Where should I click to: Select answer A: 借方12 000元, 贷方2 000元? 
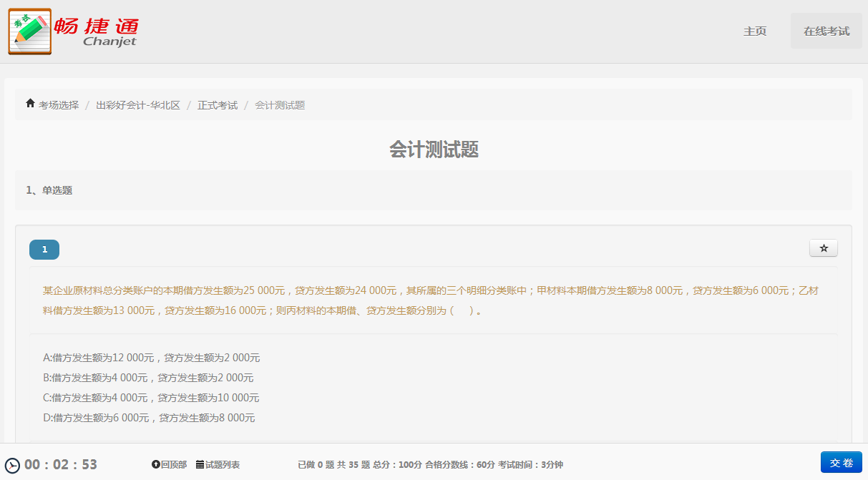151,358
